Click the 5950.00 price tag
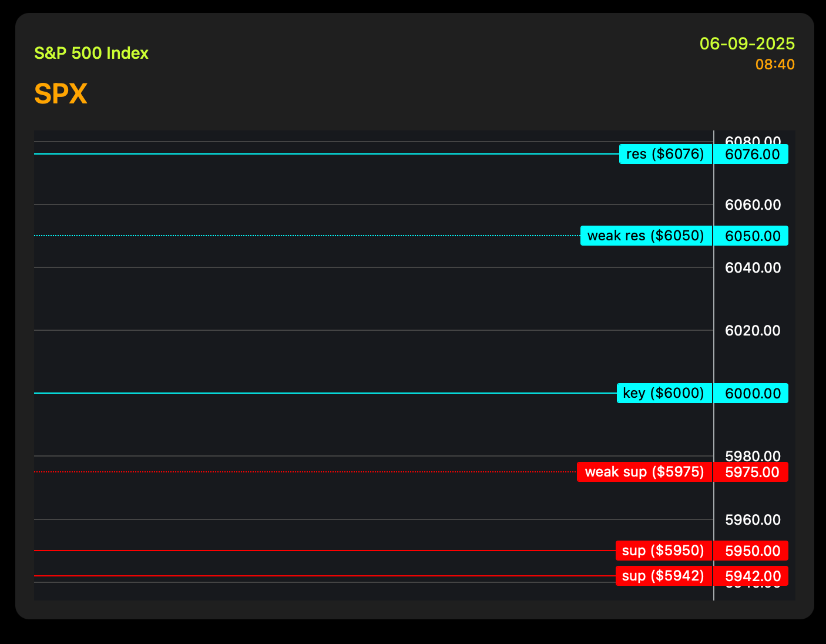This screenshot has height=644, width=826. (751, 551)
